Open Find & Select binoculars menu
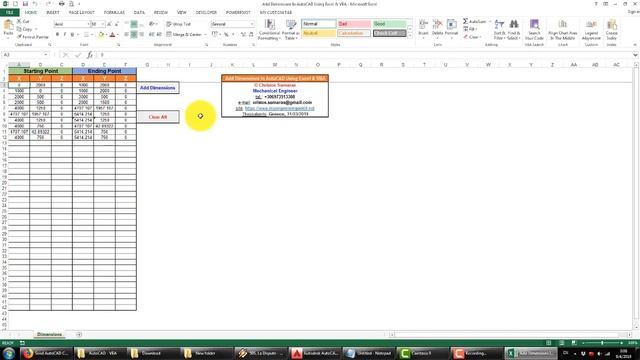The width and height of the screenshot is (640, 360). point(514,29)
